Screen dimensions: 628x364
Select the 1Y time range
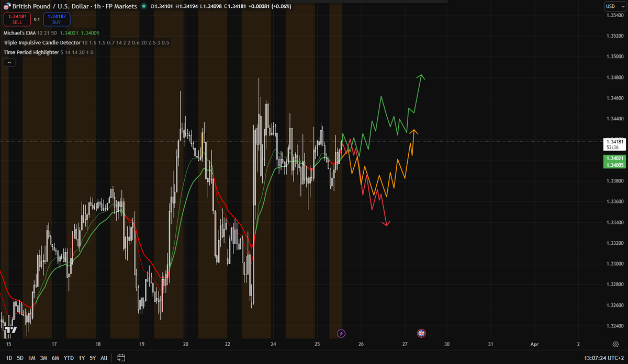[81, 358]
